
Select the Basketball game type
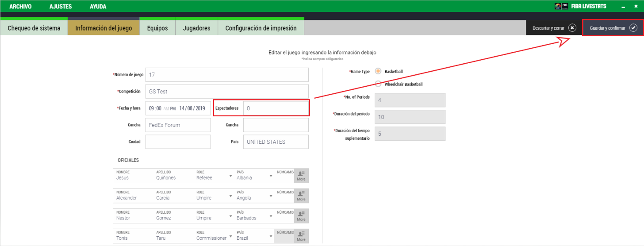pos(378,71)
